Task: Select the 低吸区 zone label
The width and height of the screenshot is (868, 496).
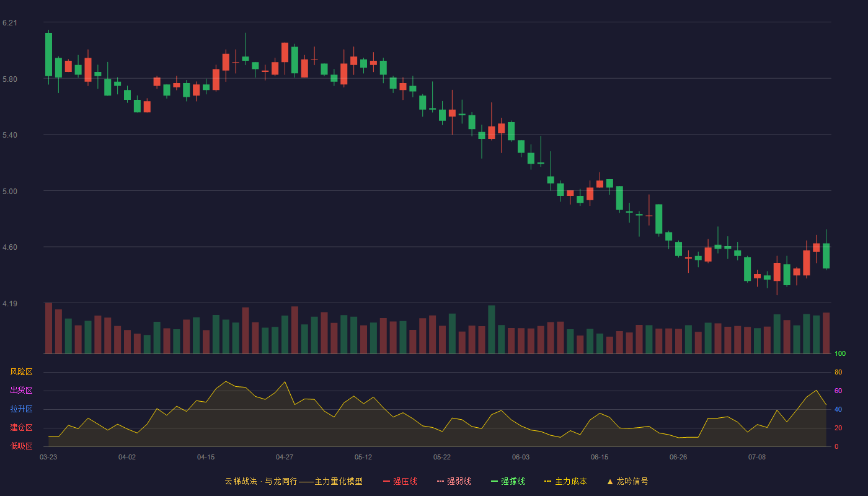Action: (21, 446)
